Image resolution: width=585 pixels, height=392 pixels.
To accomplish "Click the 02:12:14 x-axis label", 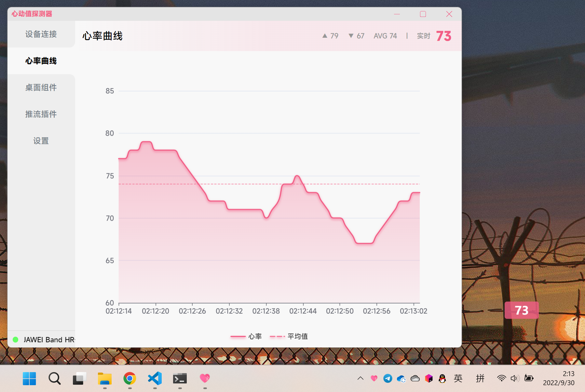I will click(x=118, y=311).
